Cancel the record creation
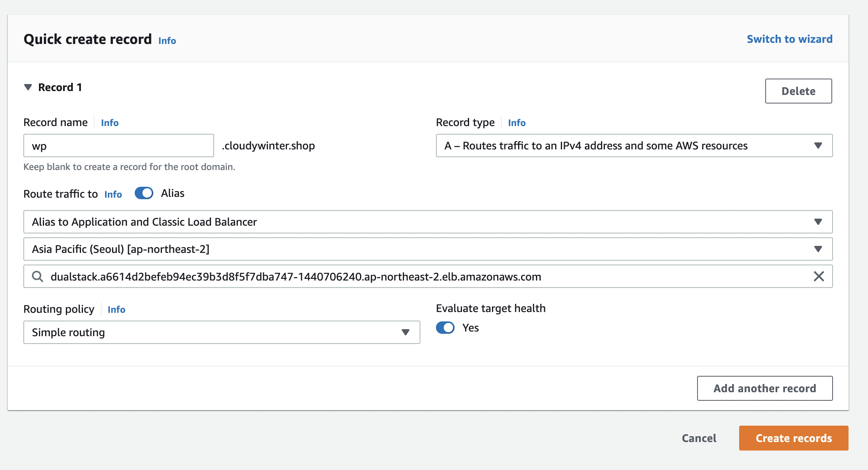 (x=699, y=438)
